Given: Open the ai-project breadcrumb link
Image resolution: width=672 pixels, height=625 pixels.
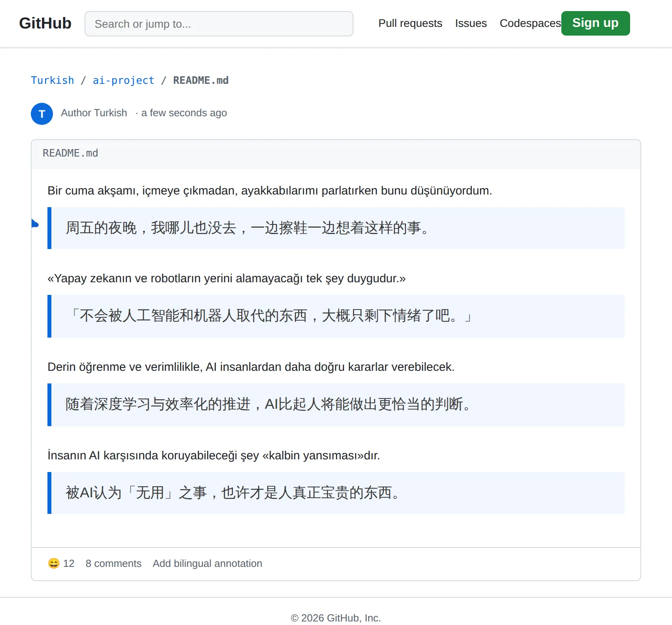Looking at the screenshot, I should (x=123, y=80).
